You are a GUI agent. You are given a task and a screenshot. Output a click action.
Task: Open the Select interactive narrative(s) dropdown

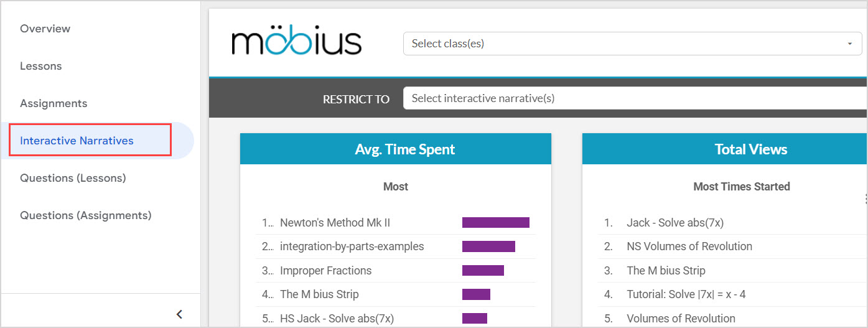(635, 98)
